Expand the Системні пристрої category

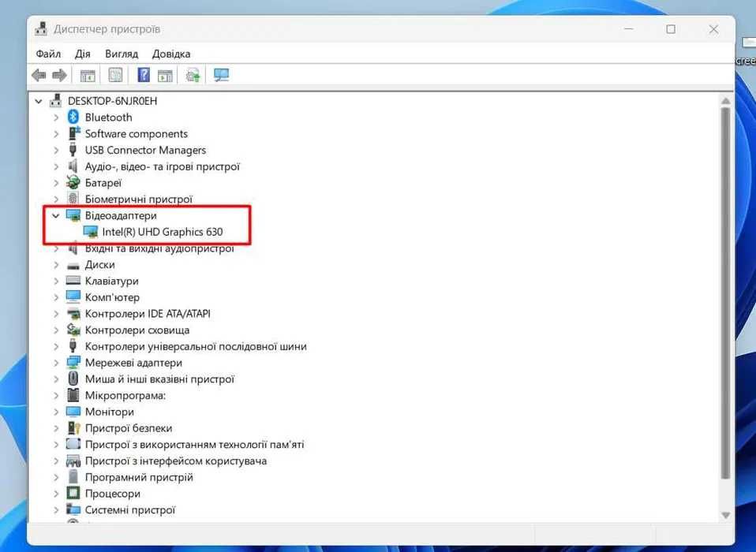coord(56,510)
